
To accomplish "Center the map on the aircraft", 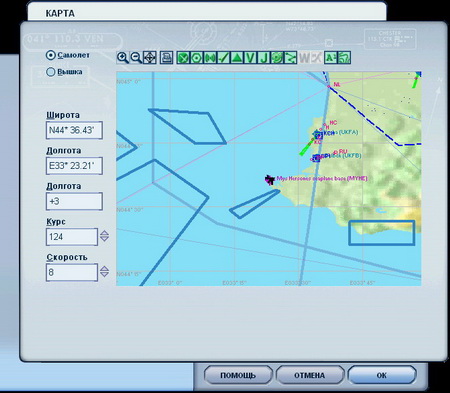I will [150, 58].
